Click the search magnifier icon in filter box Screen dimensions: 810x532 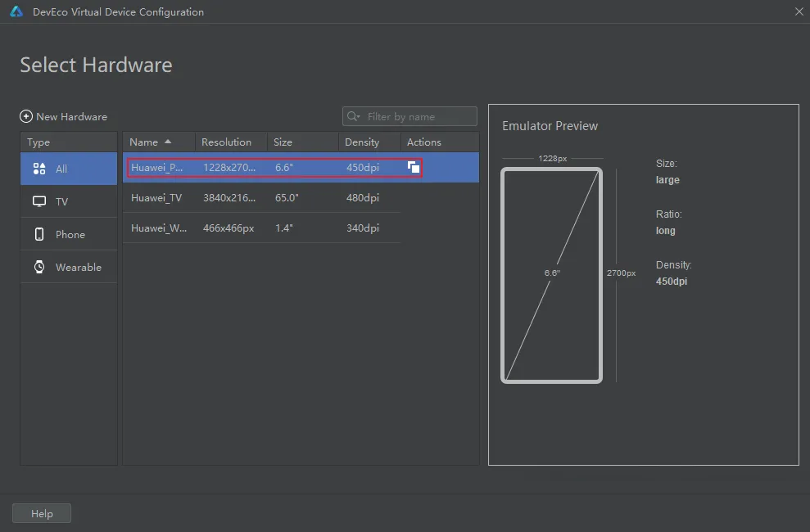353,116
